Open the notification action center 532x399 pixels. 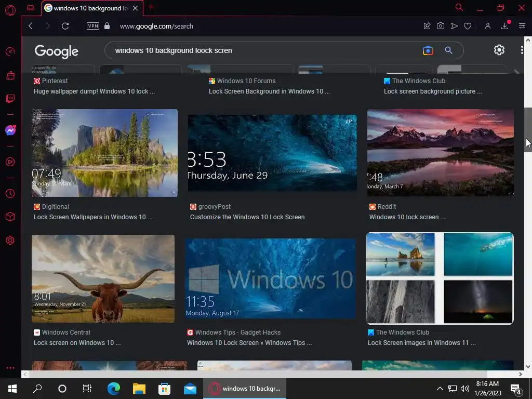coord(516,389)
